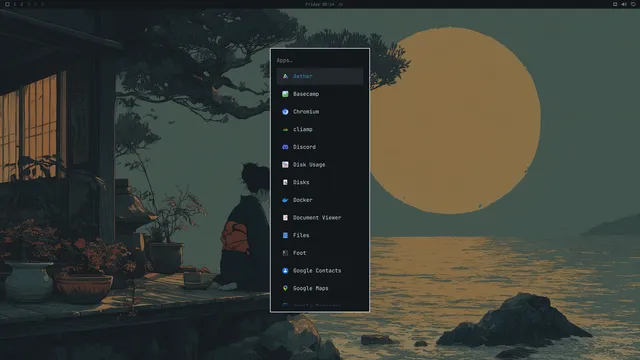640x360 pixels.
Task: Open Google Contacts from launcher
Action: pyautogui.click(x=320, y=271)
